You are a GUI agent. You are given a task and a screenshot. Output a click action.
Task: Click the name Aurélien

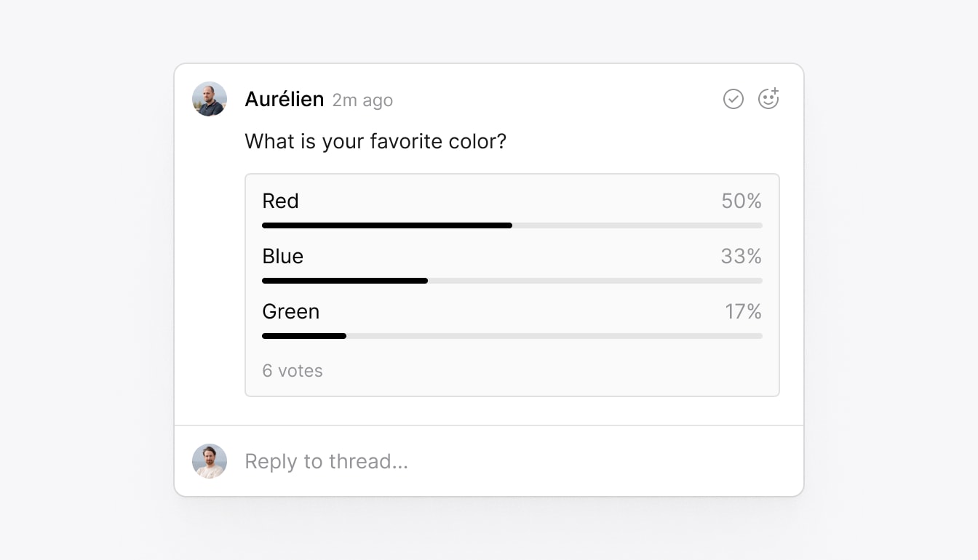click(285, 99)
